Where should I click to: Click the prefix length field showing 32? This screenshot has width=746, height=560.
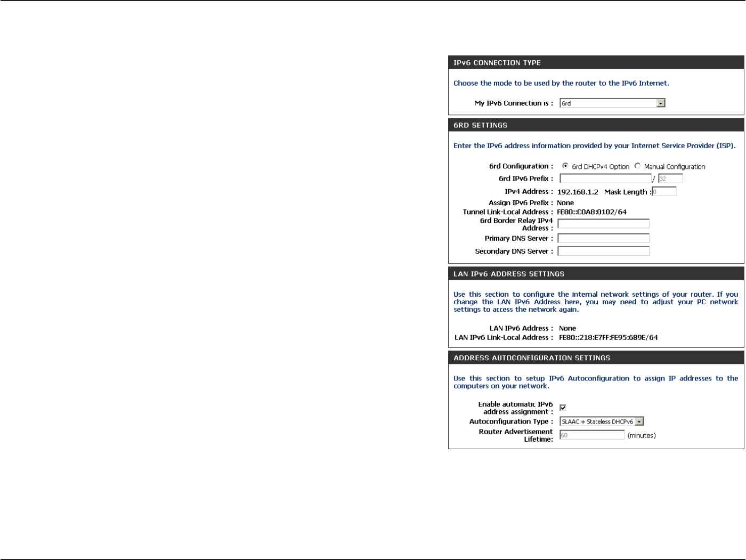(670, 179)
